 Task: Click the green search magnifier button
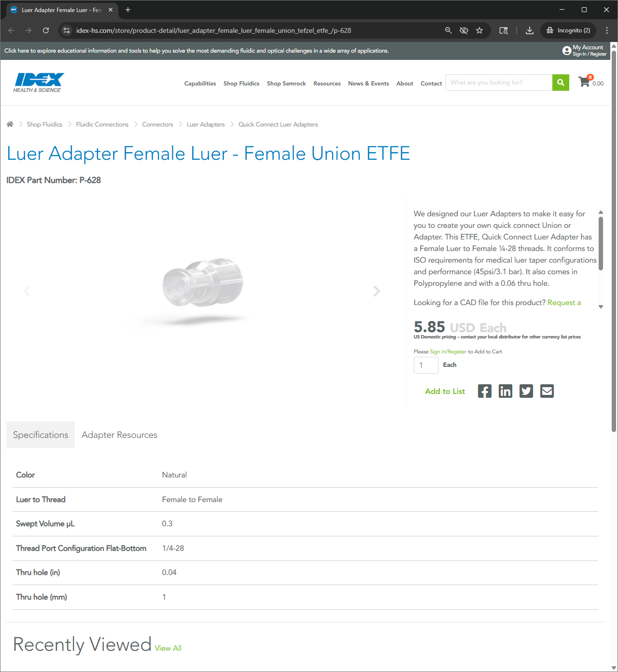click(561, 83)
